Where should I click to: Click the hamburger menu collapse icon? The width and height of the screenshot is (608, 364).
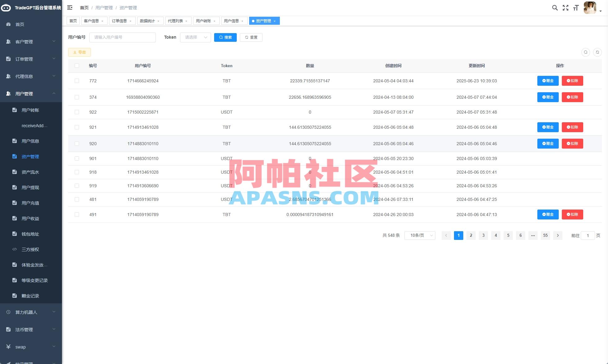pos(70,7)
